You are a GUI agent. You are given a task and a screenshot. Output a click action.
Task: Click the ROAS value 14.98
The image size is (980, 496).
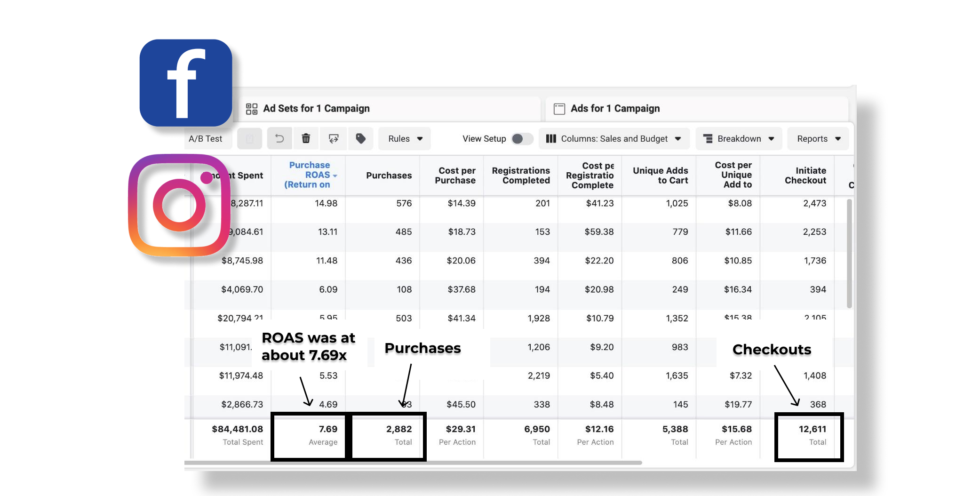click(326, 203)
